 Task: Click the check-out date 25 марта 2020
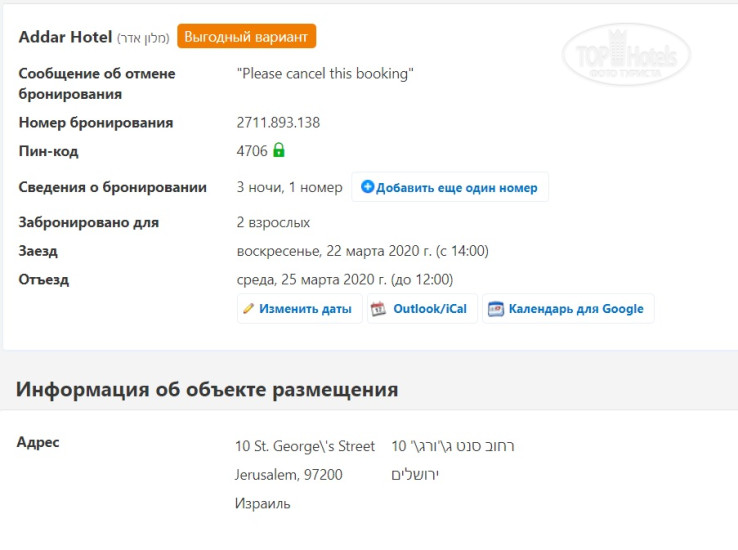pos(344,279)
